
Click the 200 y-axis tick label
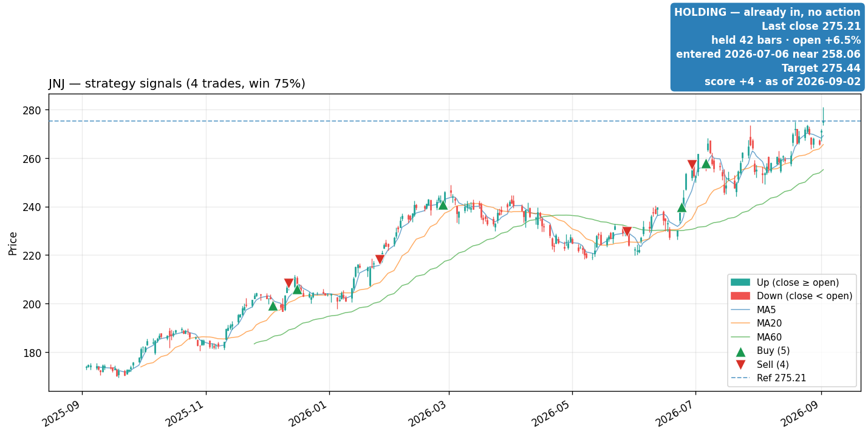click(x=33, y=304)
